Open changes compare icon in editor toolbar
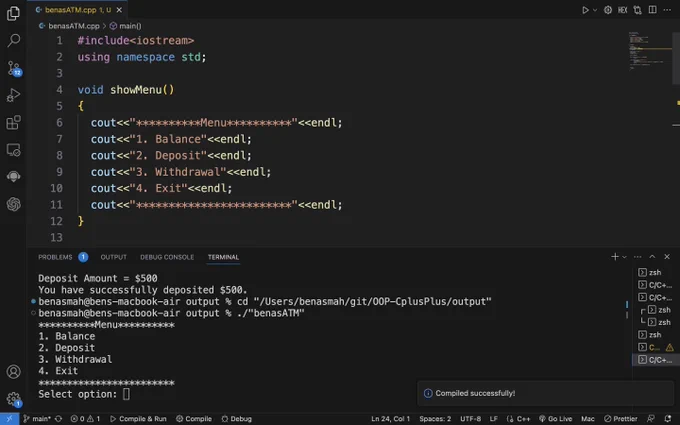This screenshot has width=680, height=425. [x=638, y=10]
